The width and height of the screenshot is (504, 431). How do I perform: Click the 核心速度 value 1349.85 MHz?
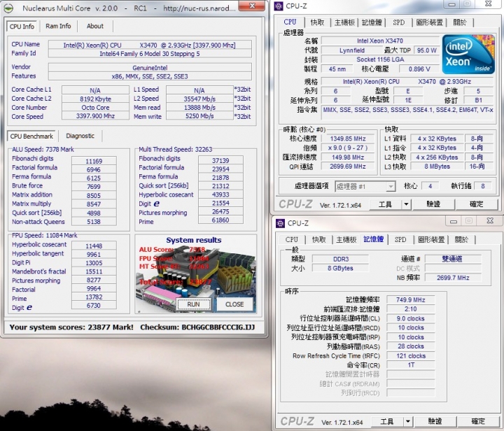pos(348,139)
